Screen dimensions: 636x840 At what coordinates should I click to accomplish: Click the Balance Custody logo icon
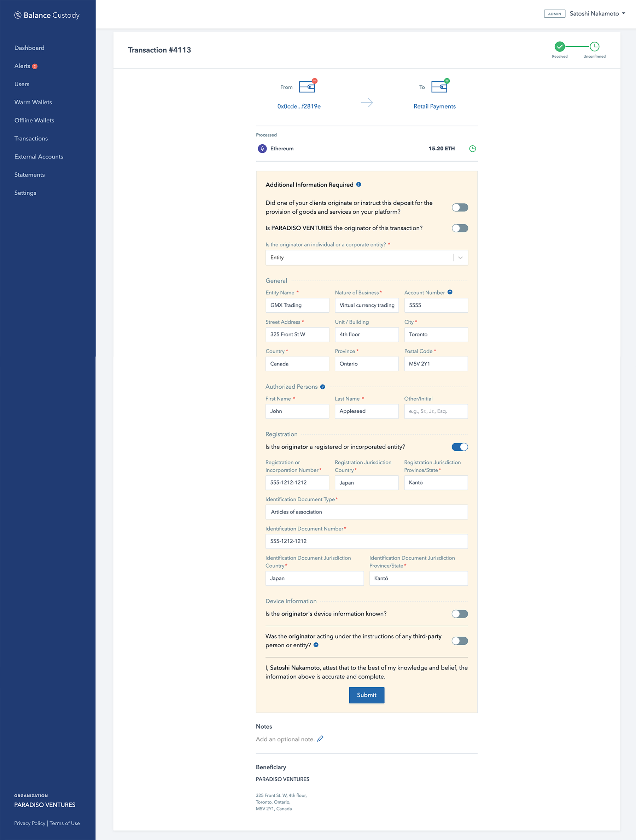[17, 15]
